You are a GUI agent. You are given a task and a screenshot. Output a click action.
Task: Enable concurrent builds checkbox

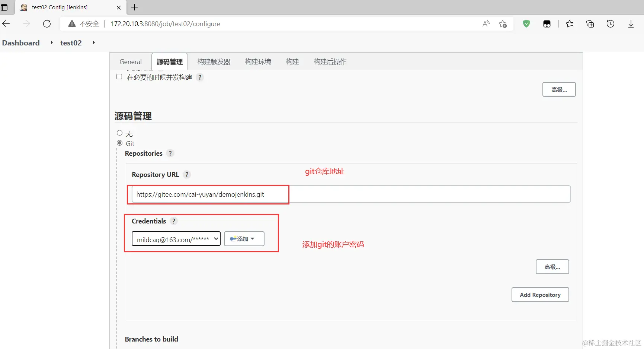tap(119, 77)
